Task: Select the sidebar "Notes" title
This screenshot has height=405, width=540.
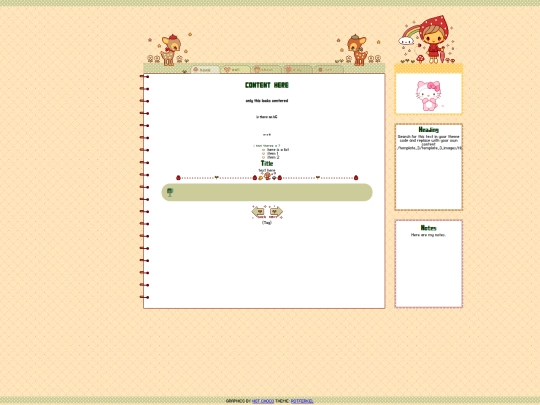Action: click(x=428, y=228)
